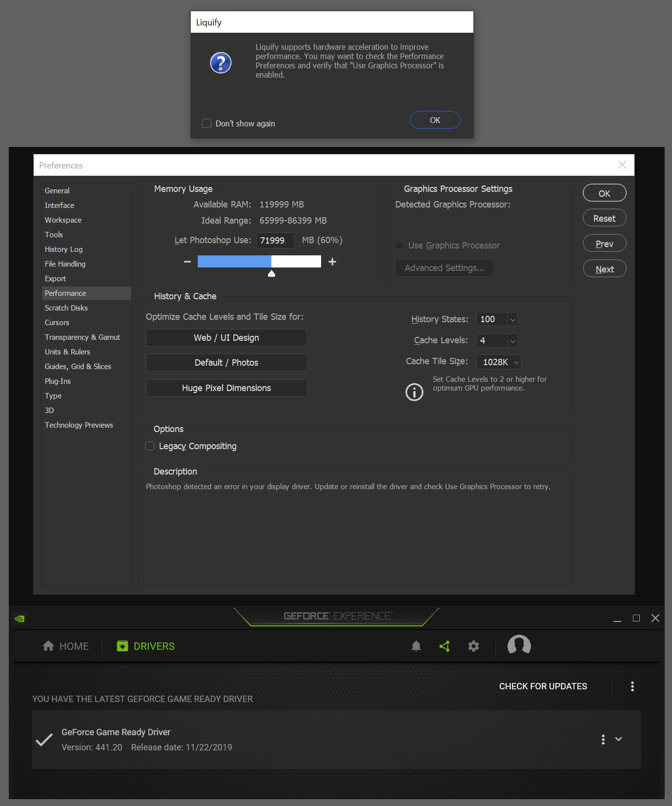
Task: Switch to HOME tab in GeForce Experience
Action: point(66,646)
